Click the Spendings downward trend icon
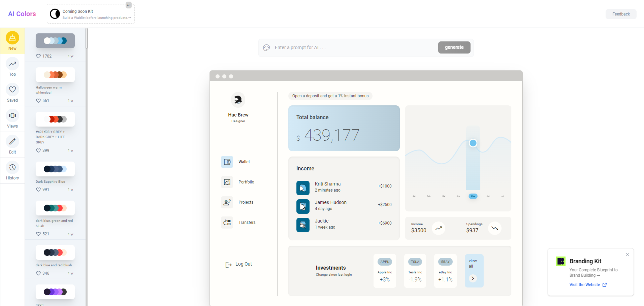Image resolution: width=644 pixels, height=306 pixels. pyautogui.click(x=495, y=228)
